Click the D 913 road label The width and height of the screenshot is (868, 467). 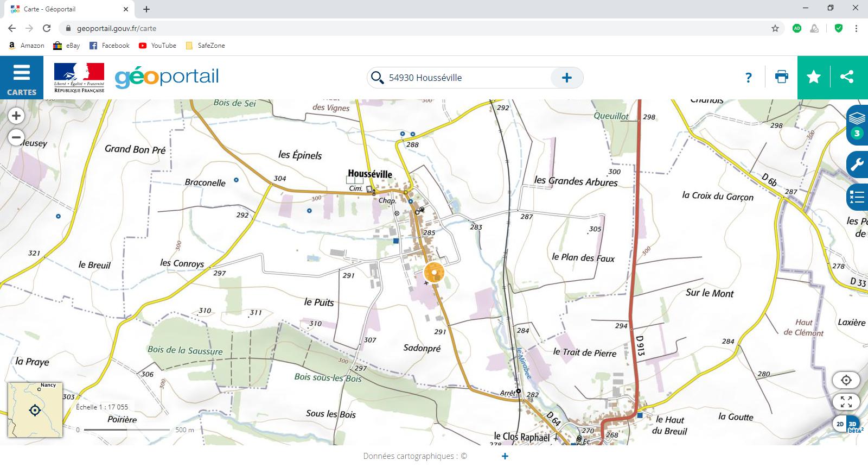click(x=641, y=346)
